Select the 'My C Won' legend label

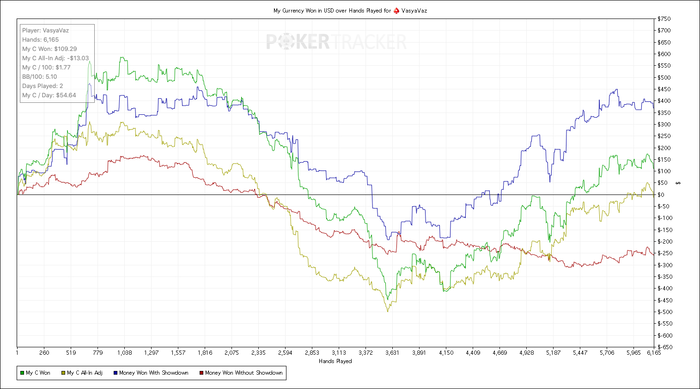tap(38, 373)
